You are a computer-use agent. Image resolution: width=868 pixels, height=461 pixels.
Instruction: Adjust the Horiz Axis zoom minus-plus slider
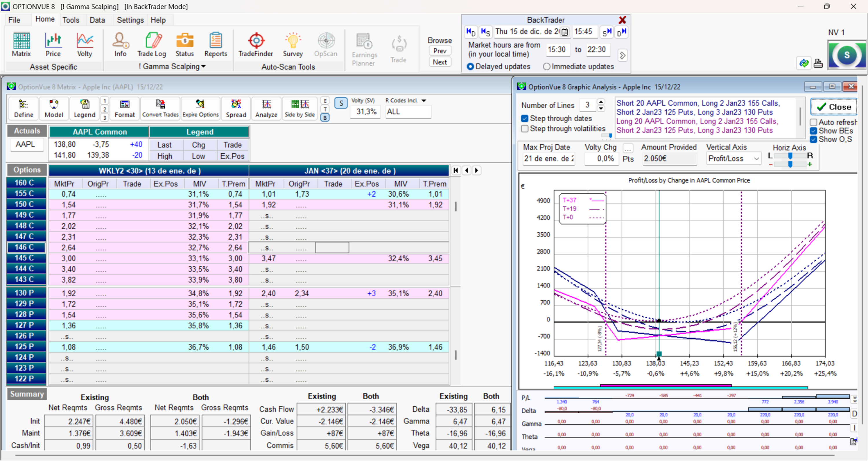[x=790, y=164]
